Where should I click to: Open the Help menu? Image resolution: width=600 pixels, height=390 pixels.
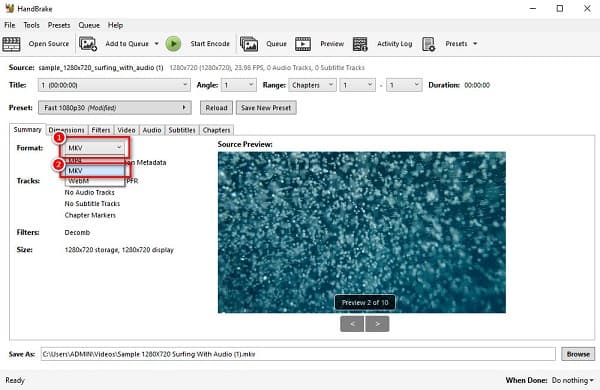click(x=115, y=25)
